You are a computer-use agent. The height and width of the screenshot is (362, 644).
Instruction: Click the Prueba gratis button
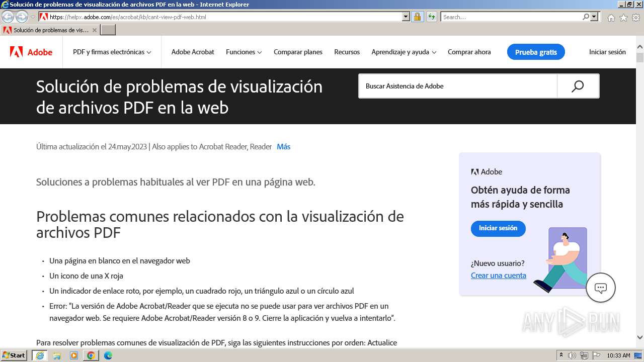click(x=536, y=52)
